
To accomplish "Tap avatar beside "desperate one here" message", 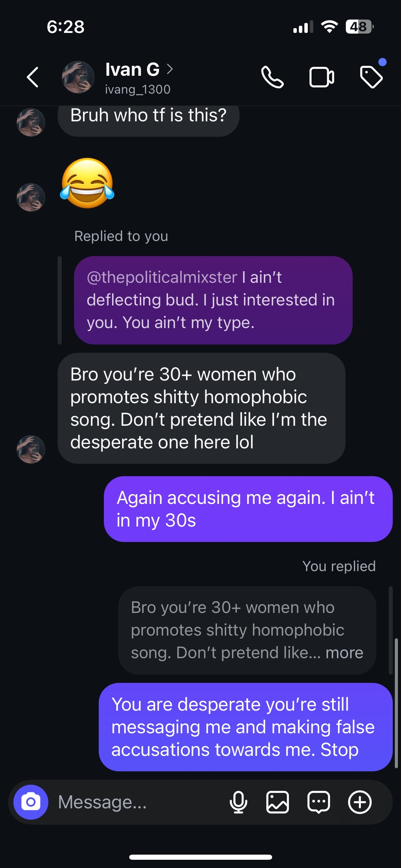I will [x=31, y=449].
